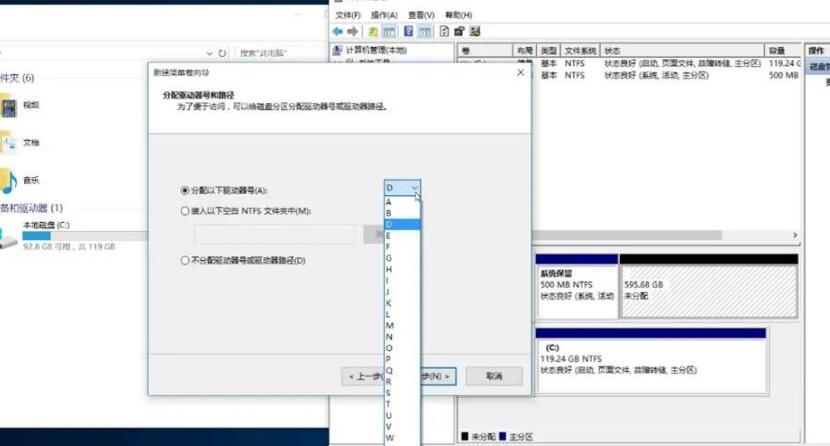Choose drive letter Q from the list
Screen dimensions: 830x446
pyautogui.click(x=402, y=370)
